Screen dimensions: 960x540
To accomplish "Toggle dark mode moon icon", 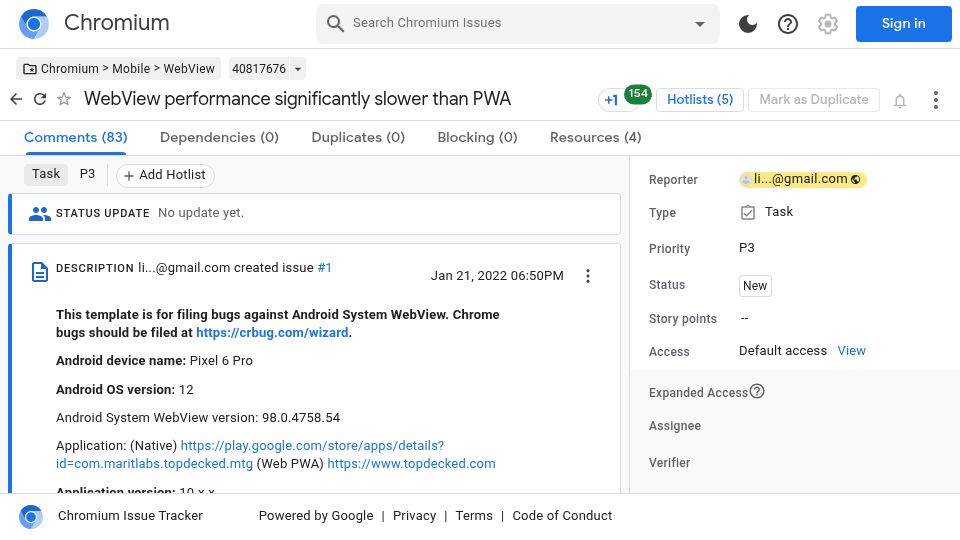I will [748, 24].
